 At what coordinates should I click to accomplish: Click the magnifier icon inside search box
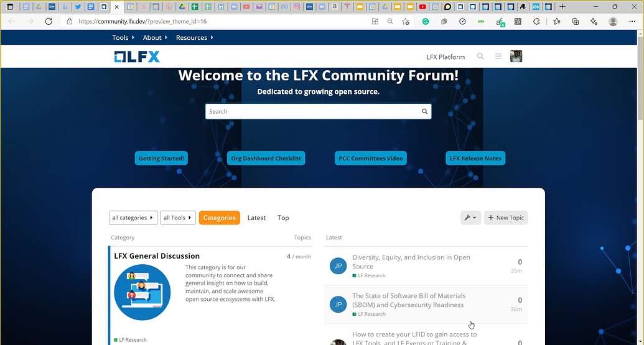pyautogui.click(x=425, y=112)
